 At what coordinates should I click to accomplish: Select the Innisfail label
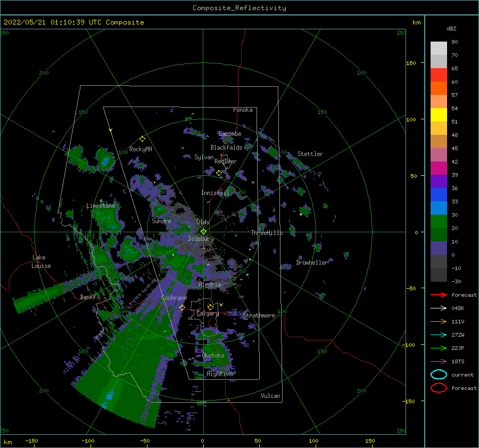[x=215, y=193]
